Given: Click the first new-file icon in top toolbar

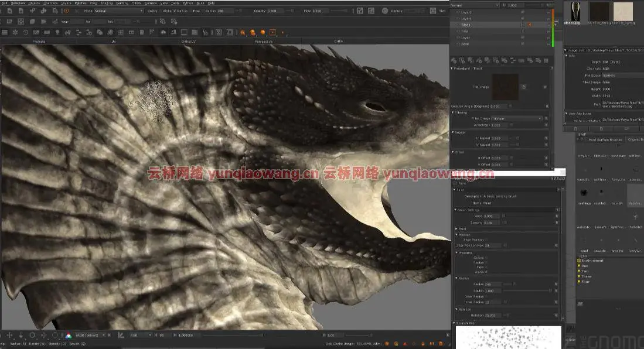Looking at the screenshot, I should coord(9,11).
